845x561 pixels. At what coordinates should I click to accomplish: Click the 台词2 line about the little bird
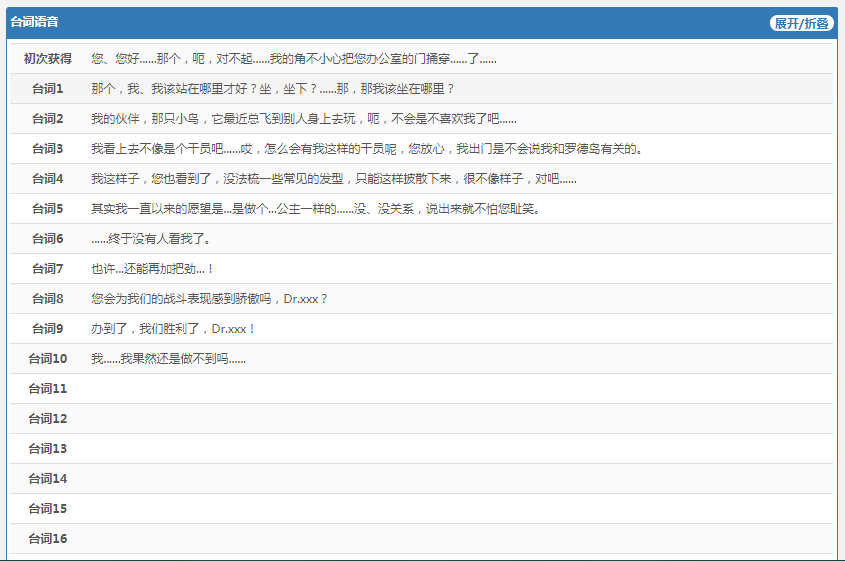coord(303,119)
